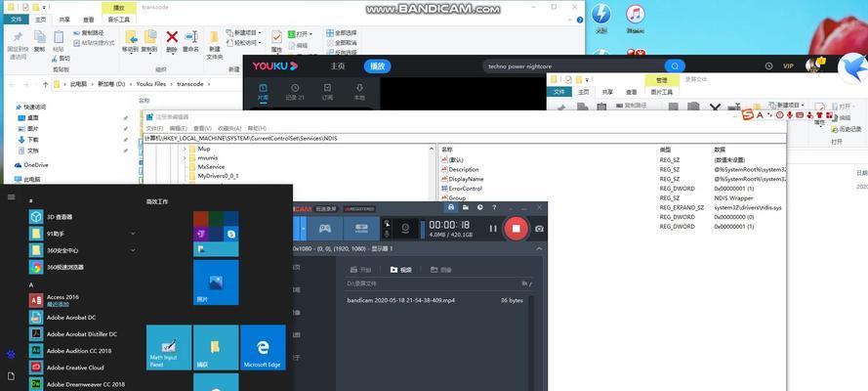This screenshot has width=868, height=391.
Task: Click Rename icon in transcode Explorer ribbon
Action: (x=191, y=41)
